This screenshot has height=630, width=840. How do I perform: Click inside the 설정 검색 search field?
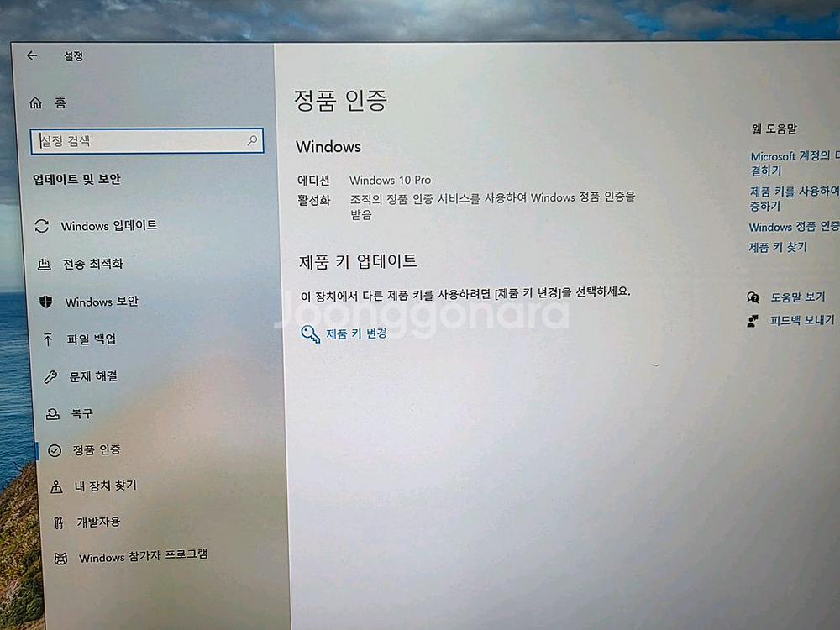147,141
